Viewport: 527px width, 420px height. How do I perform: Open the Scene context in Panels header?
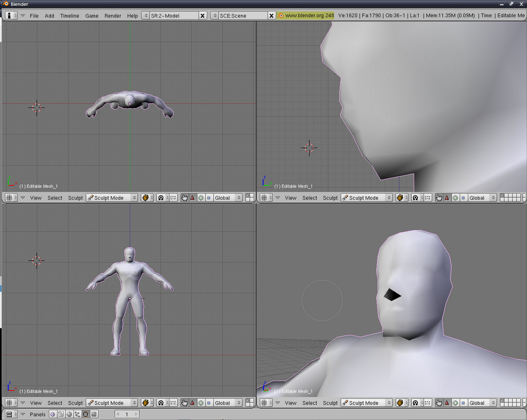click(94, 414)
